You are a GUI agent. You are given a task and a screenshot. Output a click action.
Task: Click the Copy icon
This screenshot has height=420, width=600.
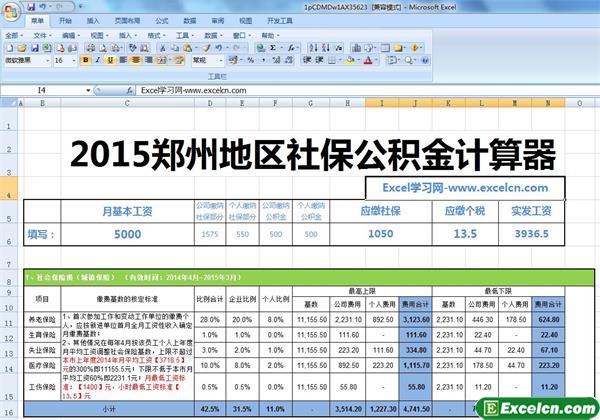175,48
